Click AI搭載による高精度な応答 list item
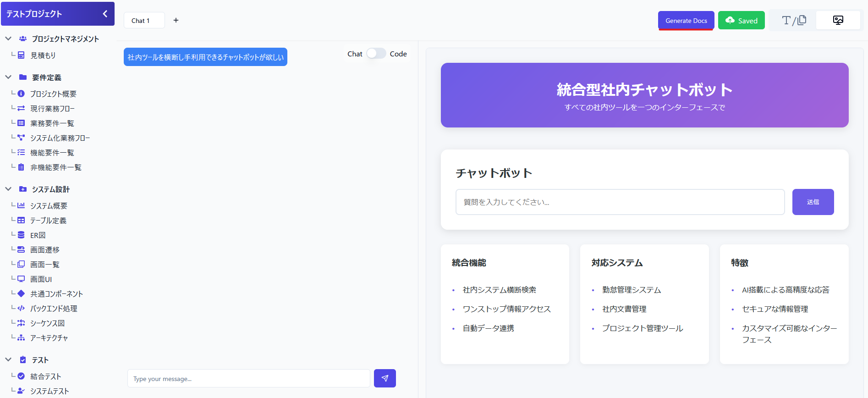 pos(786,290)
